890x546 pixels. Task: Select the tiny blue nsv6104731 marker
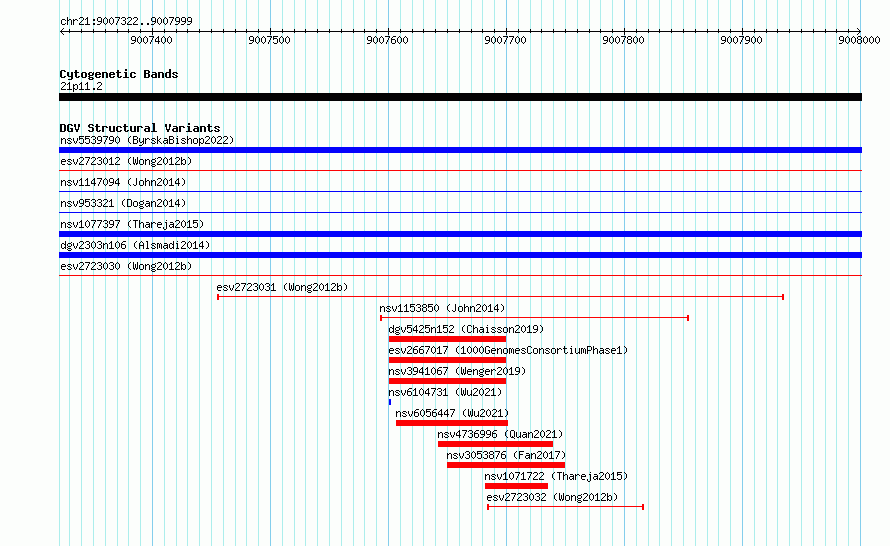[390, 402]
